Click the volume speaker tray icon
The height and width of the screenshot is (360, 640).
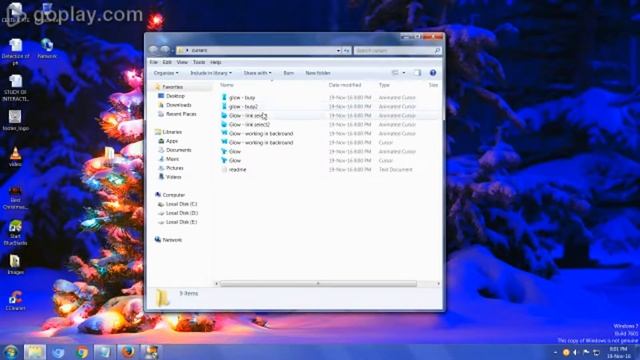tap(576, 352)
